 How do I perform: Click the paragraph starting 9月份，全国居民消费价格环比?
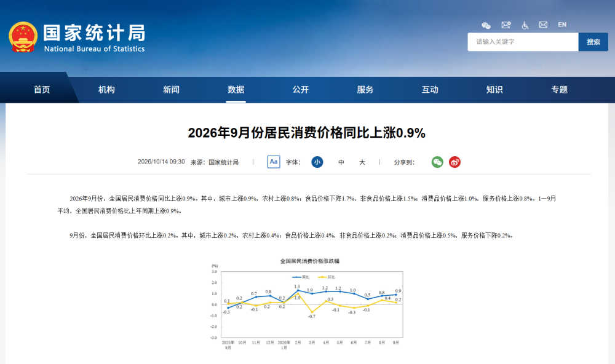292,235
